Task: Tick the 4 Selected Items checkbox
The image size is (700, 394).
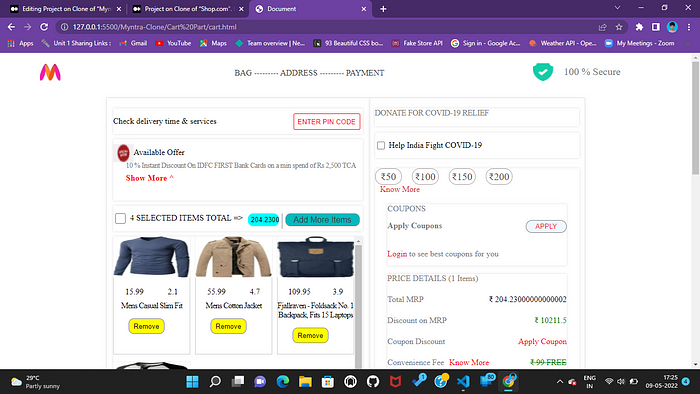Action: click(x=121, y=218)
